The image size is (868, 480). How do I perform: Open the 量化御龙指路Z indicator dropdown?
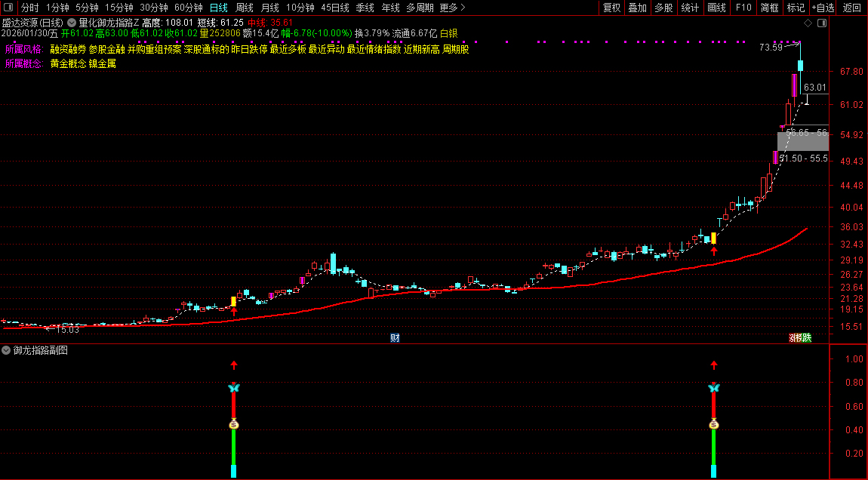[72, 23]
